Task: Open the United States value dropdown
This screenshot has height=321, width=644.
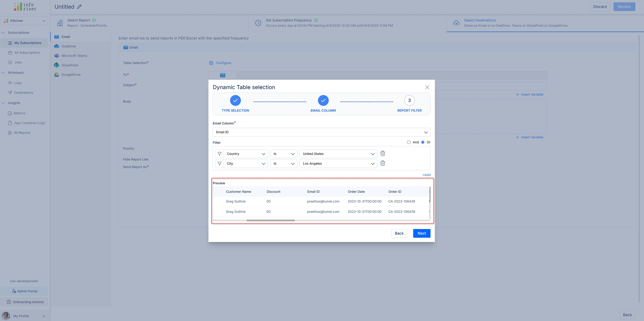Action: coord(338,154)
